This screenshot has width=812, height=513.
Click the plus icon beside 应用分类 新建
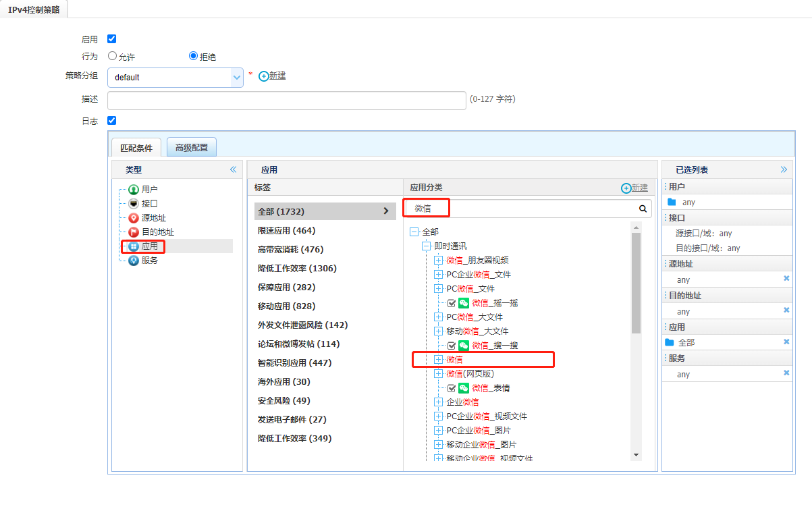point(626,188)
